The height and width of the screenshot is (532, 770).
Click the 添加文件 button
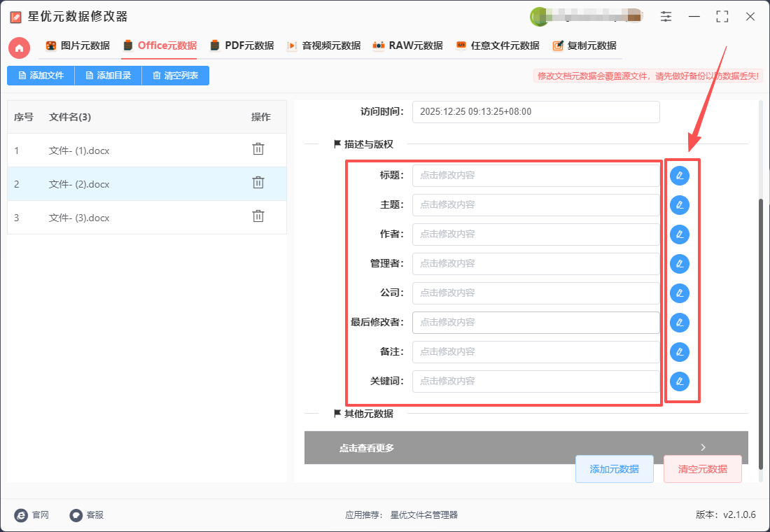click(41, 76)
